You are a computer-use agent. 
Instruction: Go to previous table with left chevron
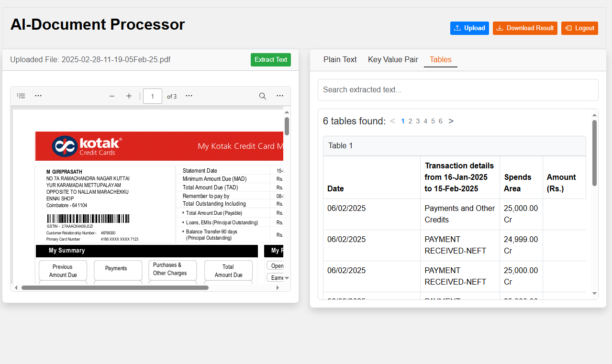(392, 121)
